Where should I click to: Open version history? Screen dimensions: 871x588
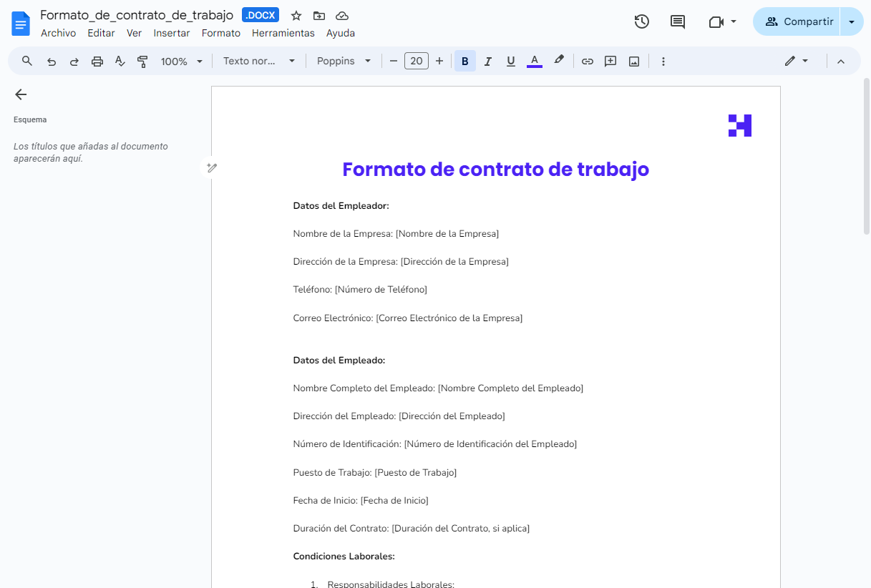click(x=641, y=21)
